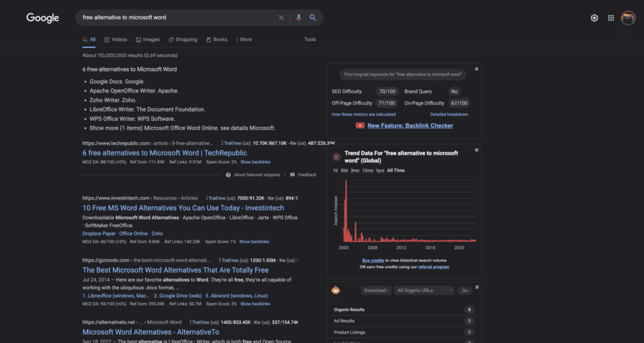This screenshot has height=343, width=644.
Task: Click the YouTube icon beside New Feature
Action: [360, 126]
